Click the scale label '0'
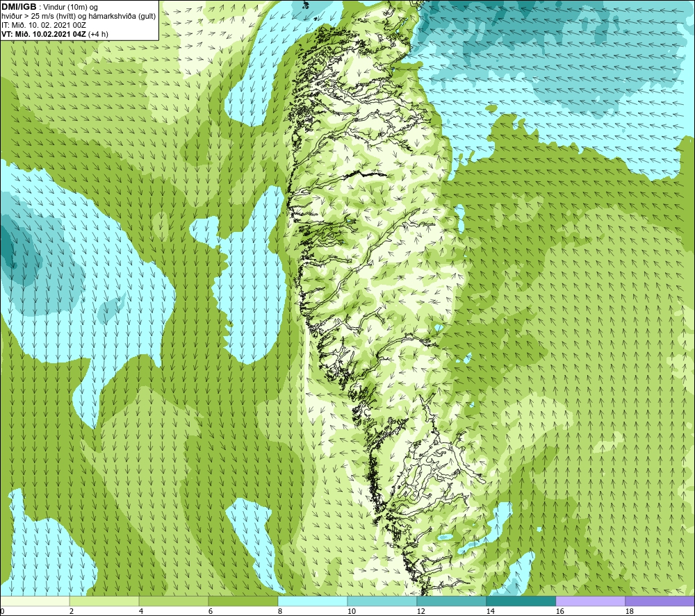This screenshot has height=616, width=695. pyautogui.click(x=2, y=612)
